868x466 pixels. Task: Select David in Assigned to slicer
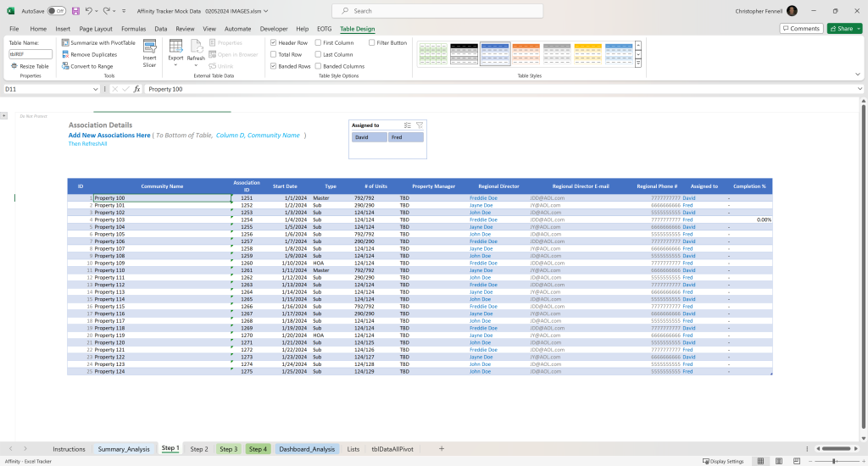370,137
